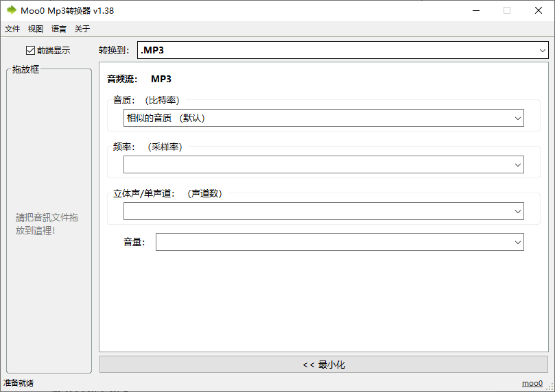Open the 音质 bitrate dropdown
Viewport: 555px width, 392px height.
[x=323, y=118]
